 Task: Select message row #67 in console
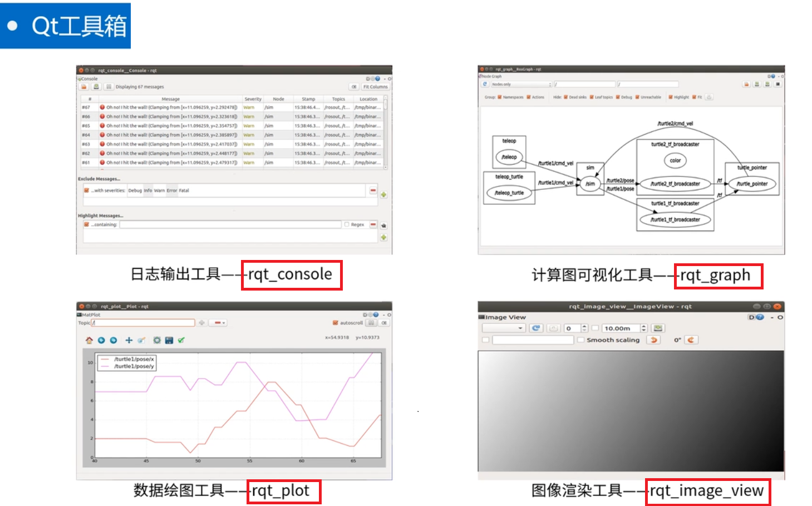click(x=231, y=107)
